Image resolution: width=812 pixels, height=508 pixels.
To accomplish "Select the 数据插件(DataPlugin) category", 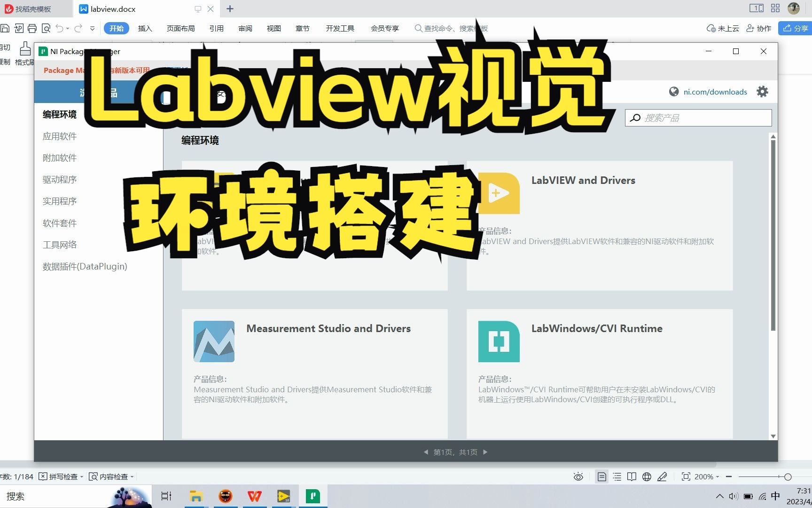I will pos(85,266).
